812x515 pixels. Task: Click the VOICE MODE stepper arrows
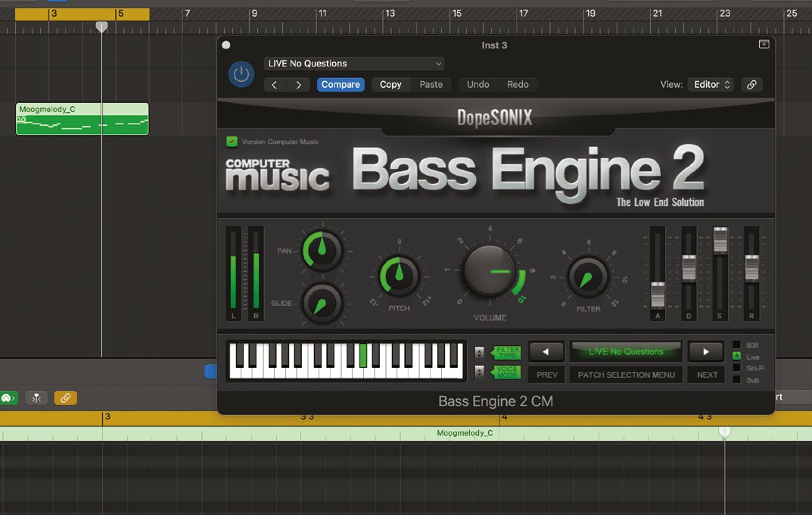[480, 372]
